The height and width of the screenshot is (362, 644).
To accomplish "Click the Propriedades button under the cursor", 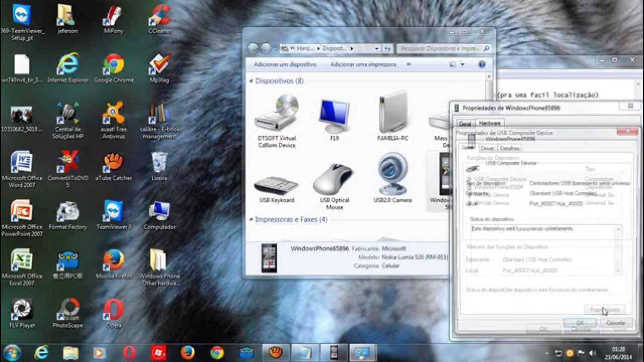I will pos(604,310).
